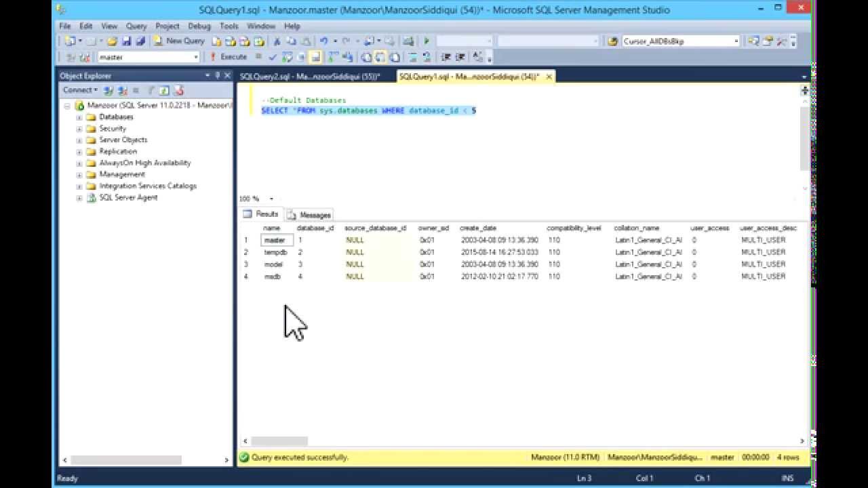Click Disconnect icon in Object Explorer
868x488 pixels.
pyautogui.click(x=123, y=90)
